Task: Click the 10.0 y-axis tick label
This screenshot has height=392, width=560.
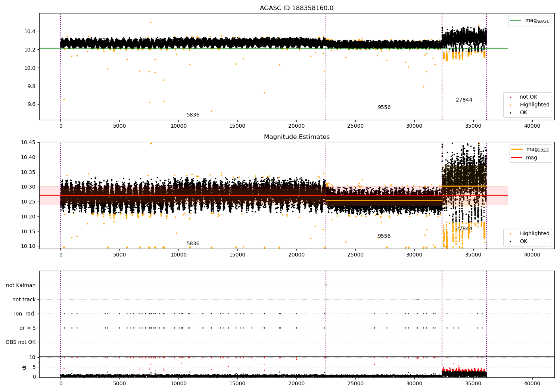Action: point(30,68)
